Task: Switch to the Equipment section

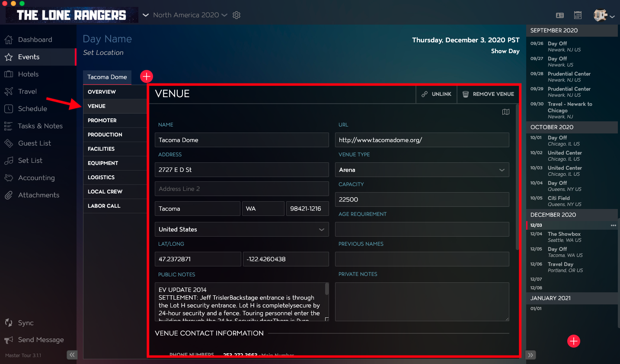Action: pos(115,163)
